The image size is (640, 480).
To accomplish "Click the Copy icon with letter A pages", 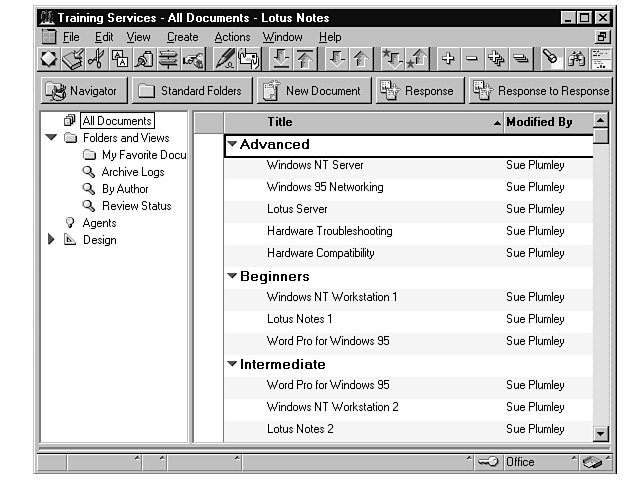I will tap(120, 59).
